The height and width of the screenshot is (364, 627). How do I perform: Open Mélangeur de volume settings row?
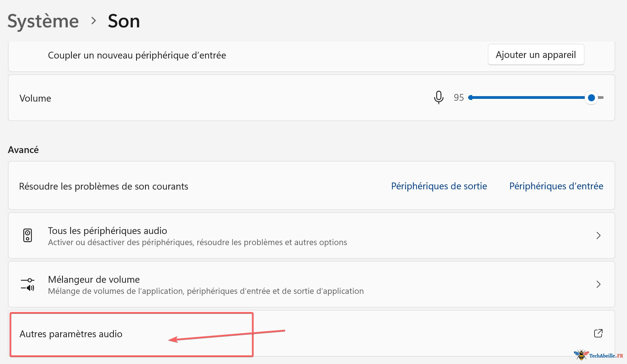94,279
